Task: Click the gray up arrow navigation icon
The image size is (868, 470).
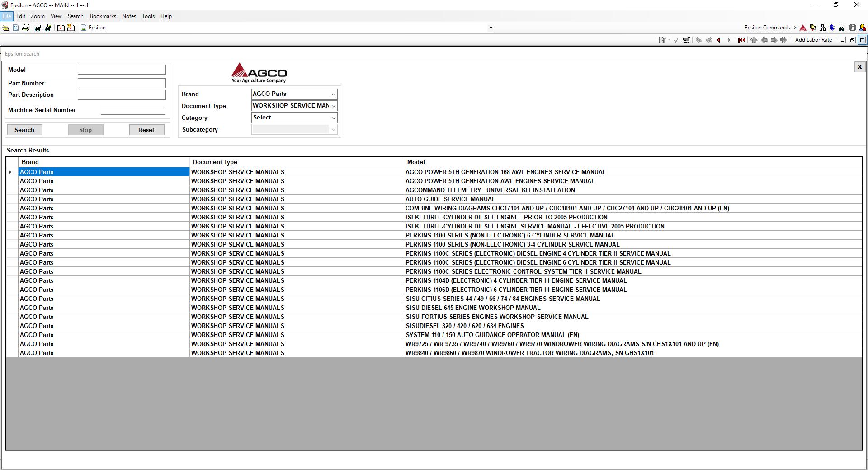Action: 754,40
